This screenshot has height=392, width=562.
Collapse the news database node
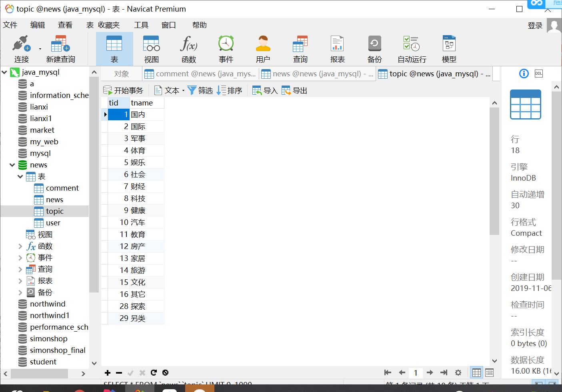[x=12, y=165]
